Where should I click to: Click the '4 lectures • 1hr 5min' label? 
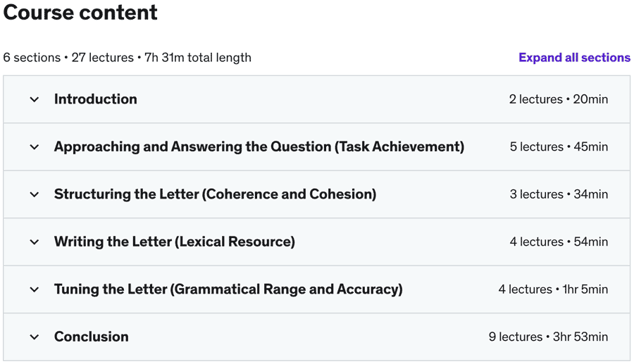pyautogui.click(x=553, y=289)
